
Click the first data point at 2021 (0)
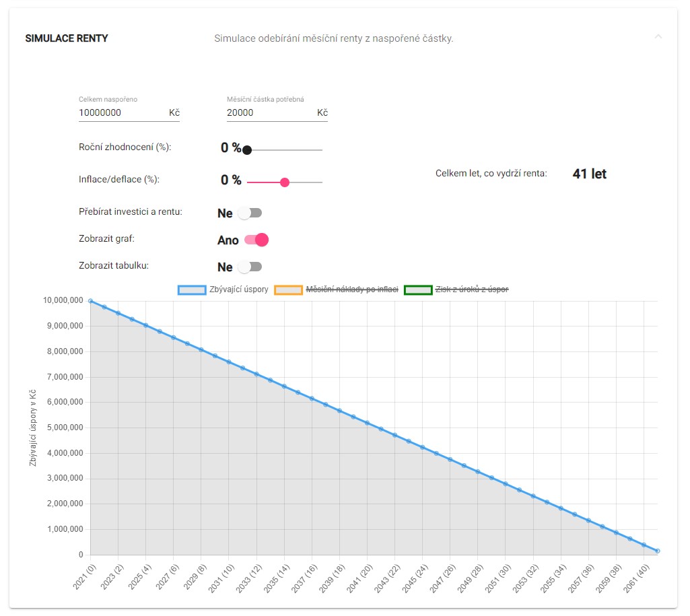(x=90, y=301)
